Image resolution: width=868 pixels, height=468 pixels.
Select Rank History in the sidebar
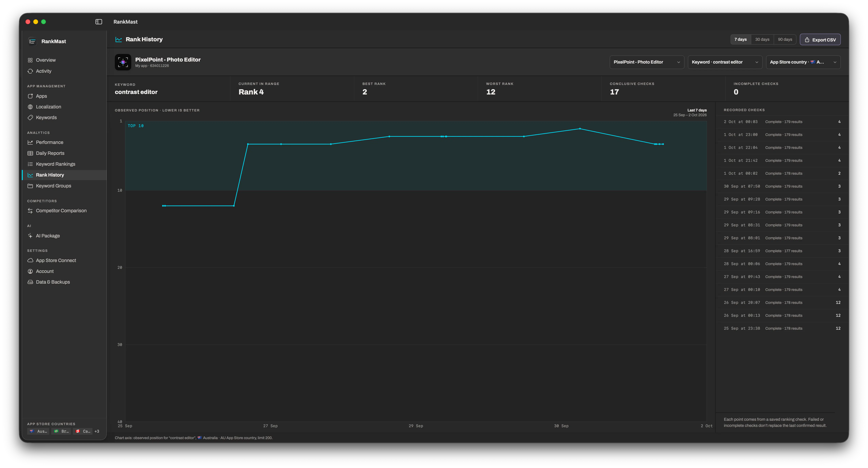click(64, 175)
